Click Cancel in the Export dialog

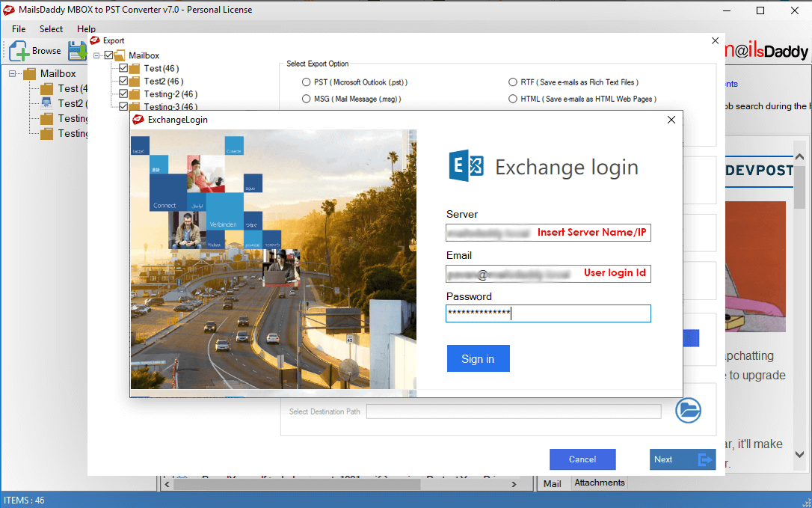[582, 459]
